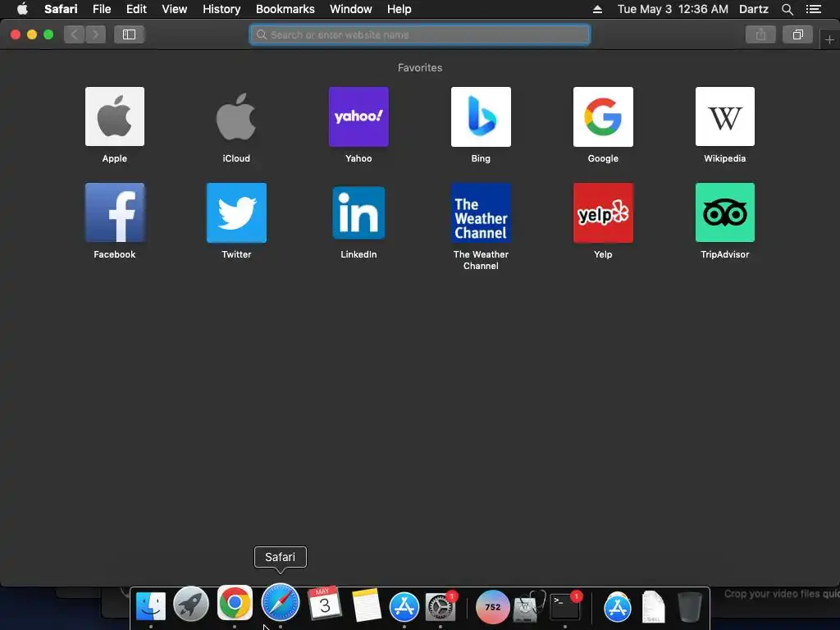Click the Share toolbar button
The width and height of the screenshot is (840, 630).
(x=760, y=34)
